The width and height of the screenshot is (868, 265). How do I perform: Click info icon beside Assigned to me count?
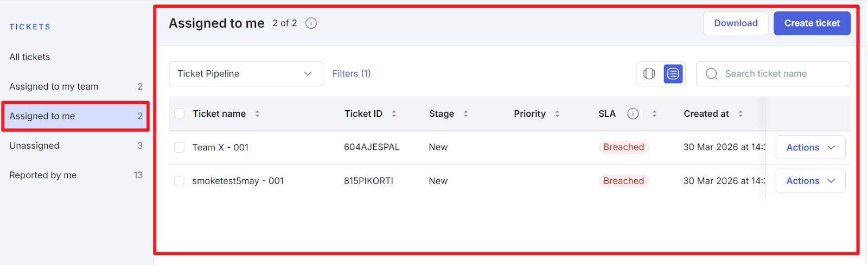311,23
